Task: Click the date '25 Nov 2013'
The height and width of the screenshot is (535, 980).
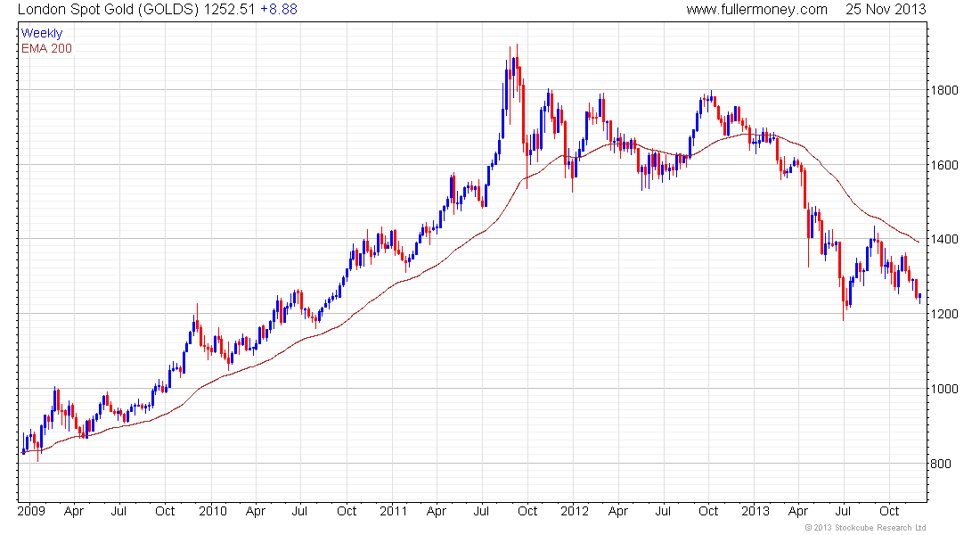Action: tap(886, 10)
